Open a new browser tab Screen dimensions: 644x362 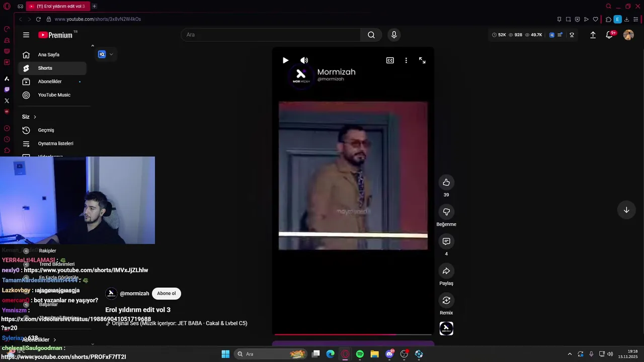tap(94, 6)
